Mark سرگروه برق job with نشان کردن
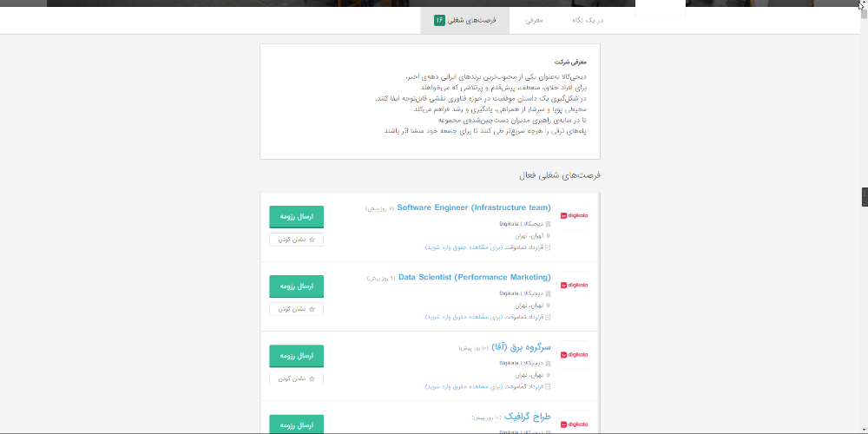 [296, 378]
